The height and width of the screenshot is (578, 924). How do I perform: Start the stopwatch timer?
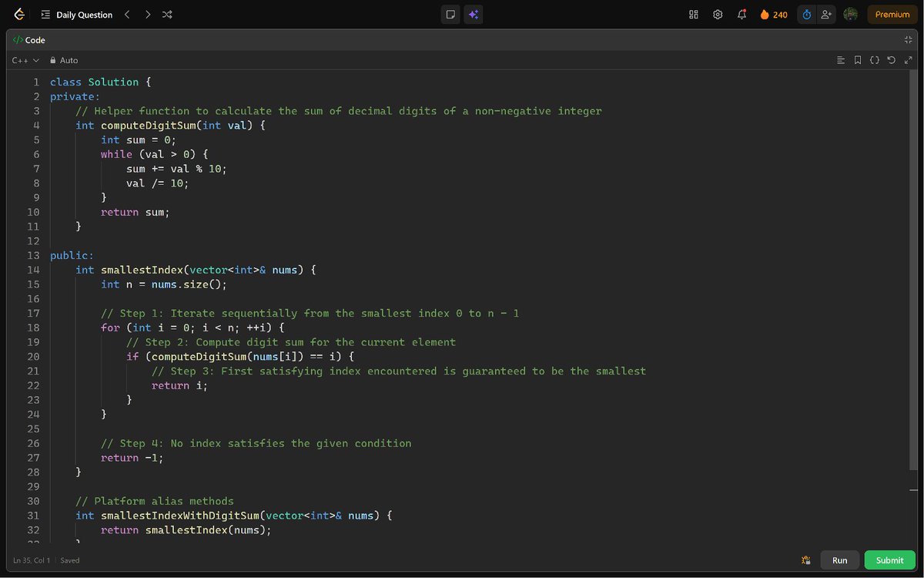(807, 15)
